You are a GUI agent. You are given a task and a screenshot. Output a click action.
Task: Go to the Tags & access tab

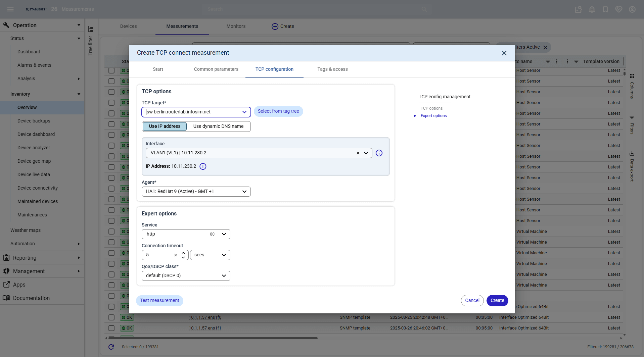(x=332, y=69)
